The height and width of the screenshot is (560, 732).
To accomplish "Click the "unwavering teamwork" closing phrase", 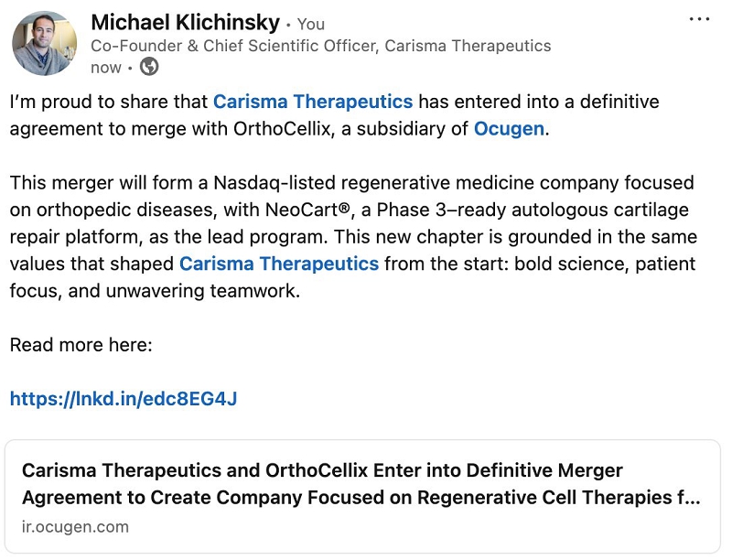I will pos(225,291).
